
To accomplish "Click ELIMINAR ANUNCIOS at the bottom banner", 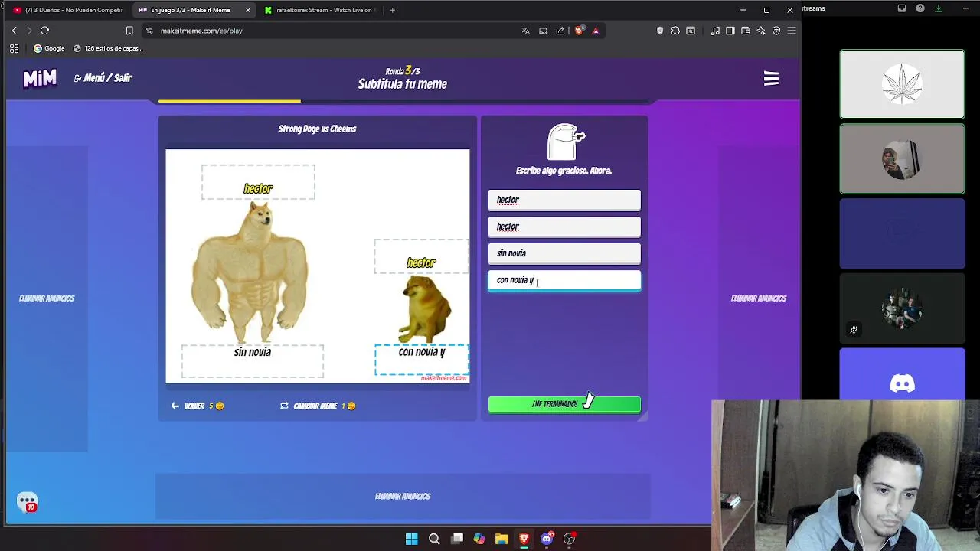I will pos(403,497).
